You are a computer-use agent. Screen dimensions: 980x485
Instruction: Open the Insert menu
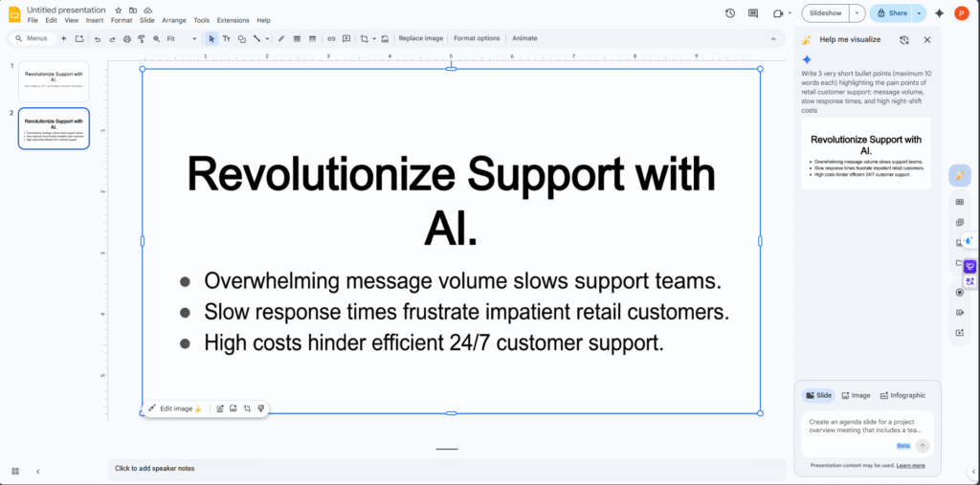(x=95, y=20)
